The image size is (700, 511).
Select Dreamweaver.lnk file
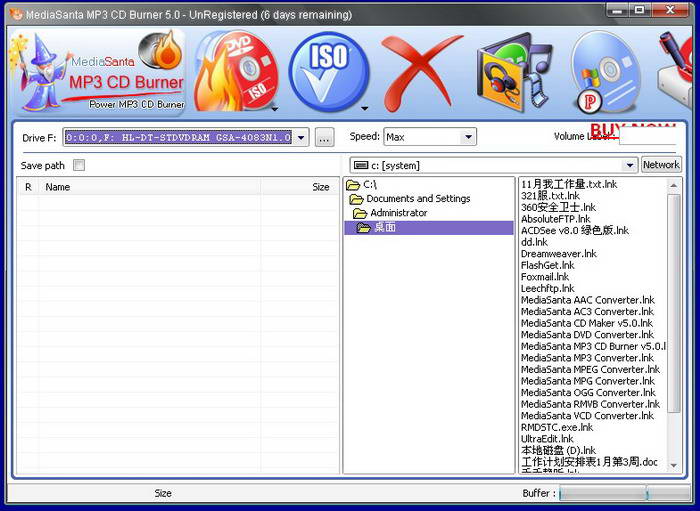pos(558,254)
